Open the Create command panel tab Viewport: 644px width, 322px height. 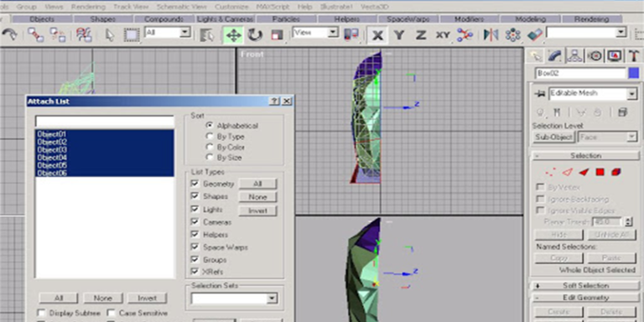535,56
